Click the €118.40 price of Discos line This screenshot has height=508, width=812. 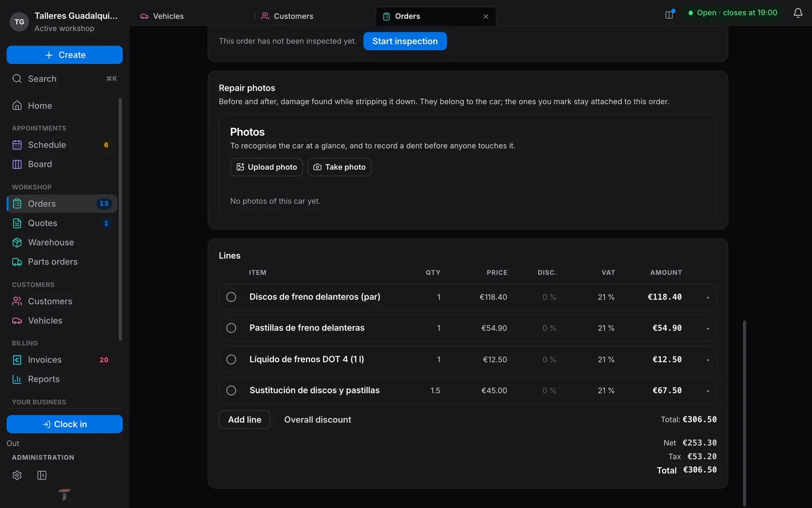pos(493,297)
